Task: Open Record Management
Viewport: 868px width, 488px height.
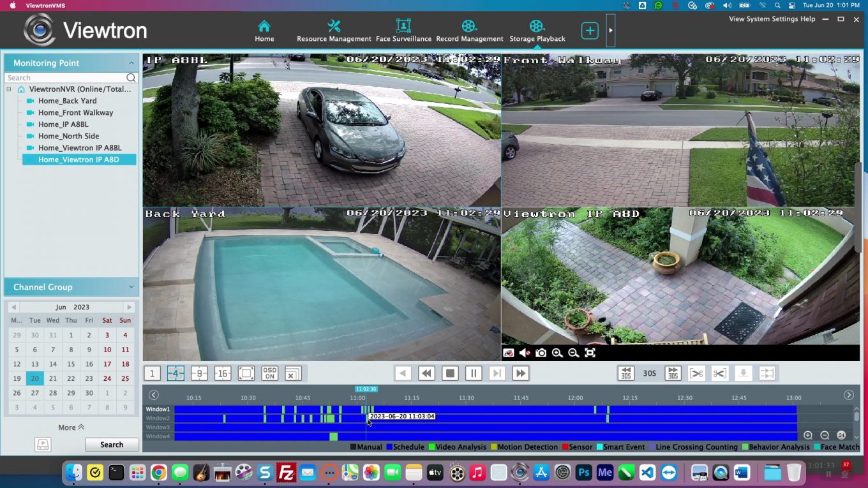Action: tap(470, 29)
